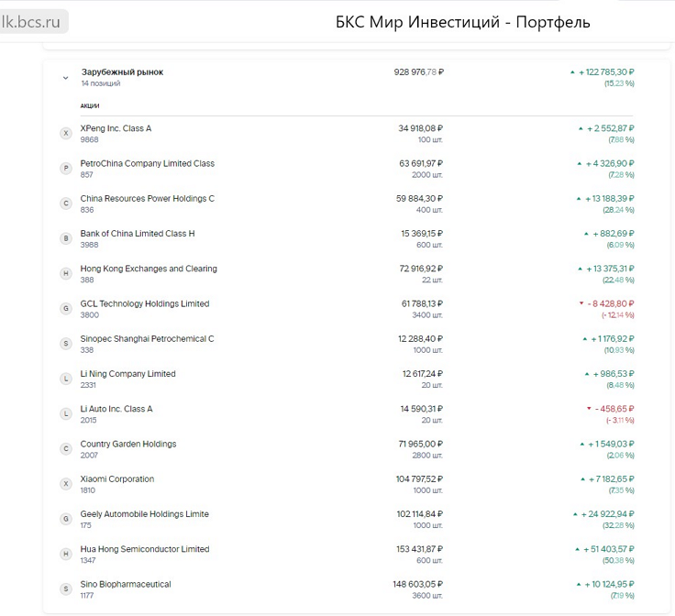Click GCL Technology loss value -8 428,80 ₽
Screen dimensions: 675x616
coord(606,303)
